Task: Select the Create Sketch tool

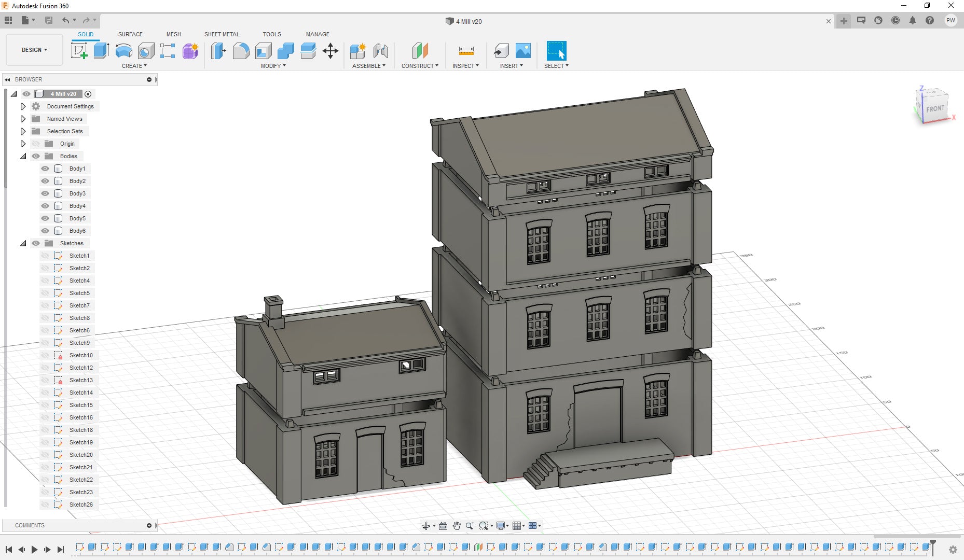Action: (x=79, y=51)
